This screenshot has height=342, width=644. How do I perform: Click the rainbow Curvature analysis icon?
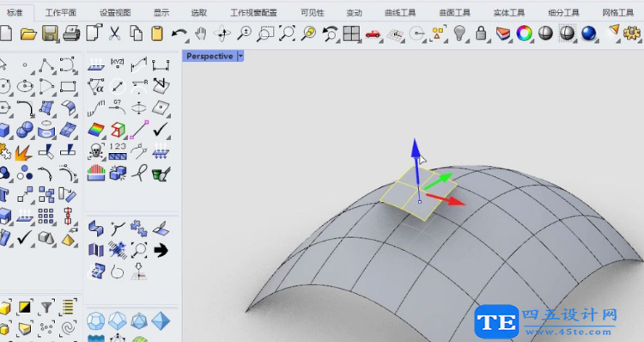point(96,130)
